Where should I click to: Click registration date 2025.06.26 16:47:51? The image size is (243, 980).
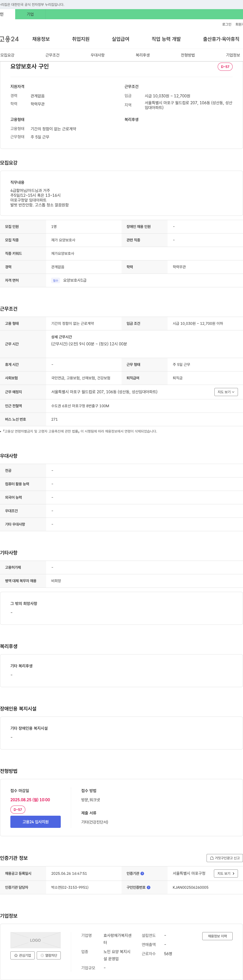coord(69,874)
